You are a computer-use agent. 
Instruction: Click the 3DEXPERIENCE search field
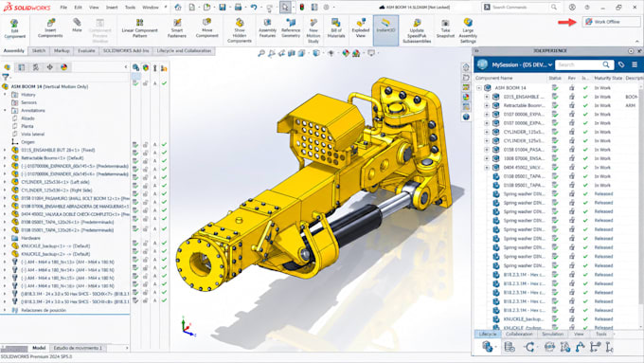pos(584,65)
